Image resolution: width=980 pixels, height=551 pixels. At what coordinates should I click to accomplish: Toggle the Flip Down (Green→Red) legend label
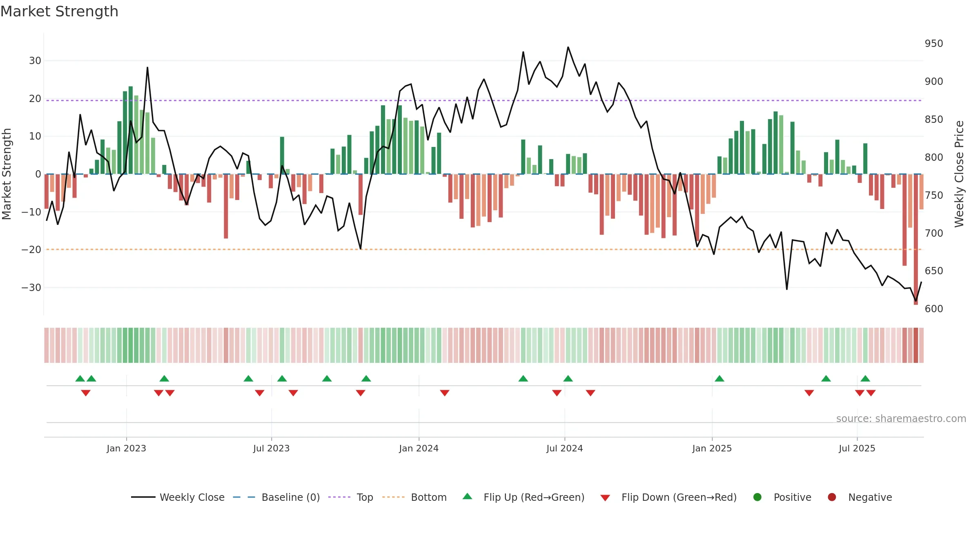pos(679,497)
